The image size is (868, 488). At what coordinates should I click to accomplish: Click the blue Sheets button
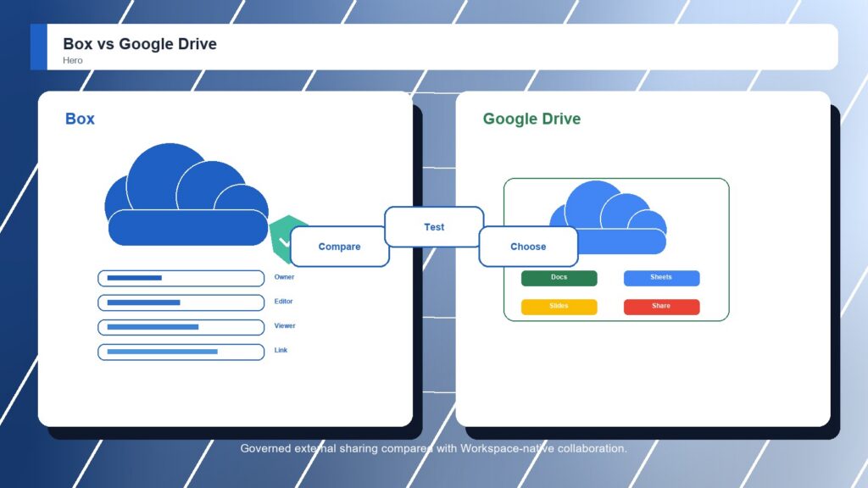(661, 278)
